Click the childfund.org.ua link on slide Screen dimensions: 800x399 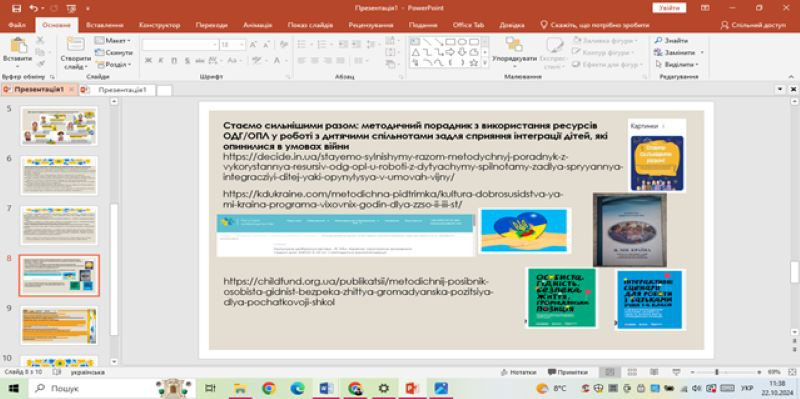359,291
